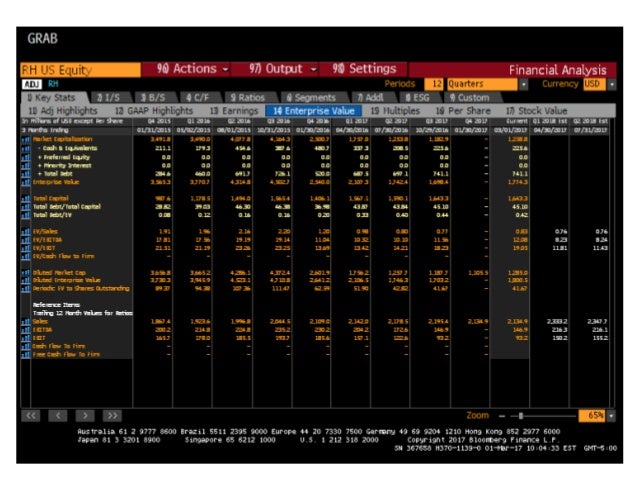Open the Per Share sub-tab
Image resolution: width=638 pixels, height=479 pixels.
pyautogui.click(x=463, y=111)
